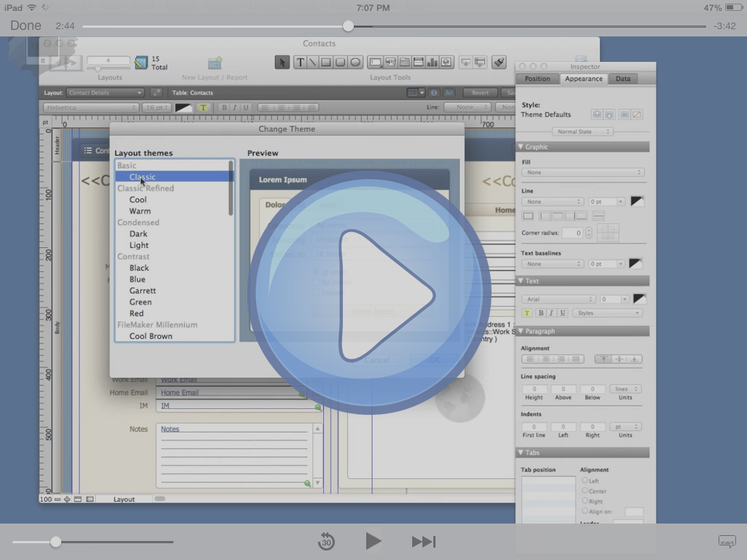The image size is (747, 560).
Task: Click the volume slider knob
Action: pyautogui.click(x=55, y=542)
